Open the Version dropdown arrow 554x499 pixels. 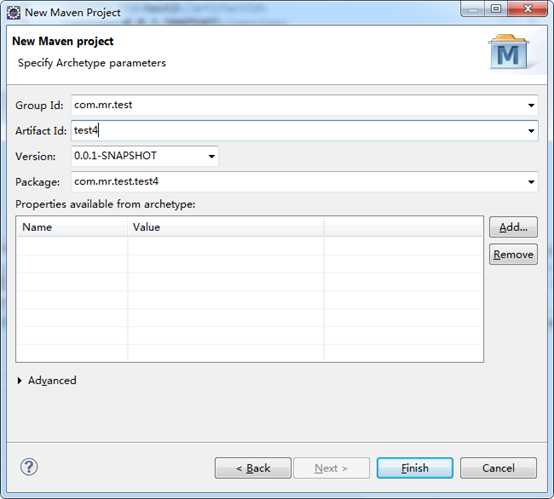[212, 156]
